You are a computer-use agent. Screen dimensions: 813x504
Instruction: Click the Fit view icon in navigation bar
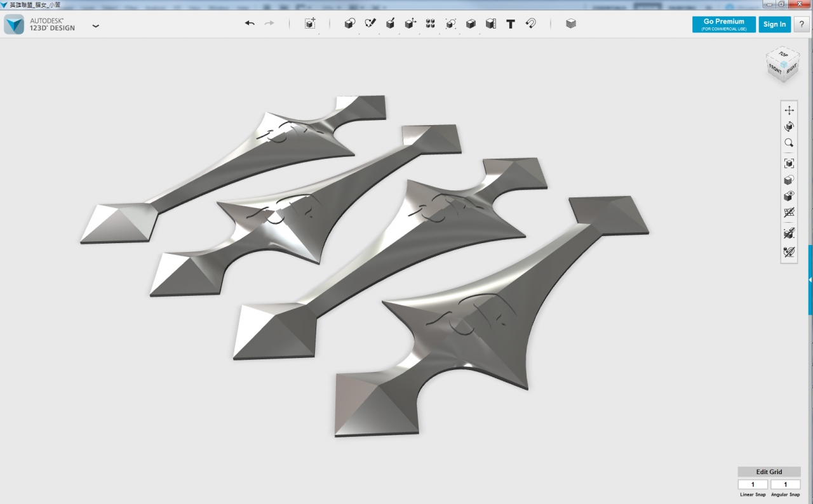(789, 163)
